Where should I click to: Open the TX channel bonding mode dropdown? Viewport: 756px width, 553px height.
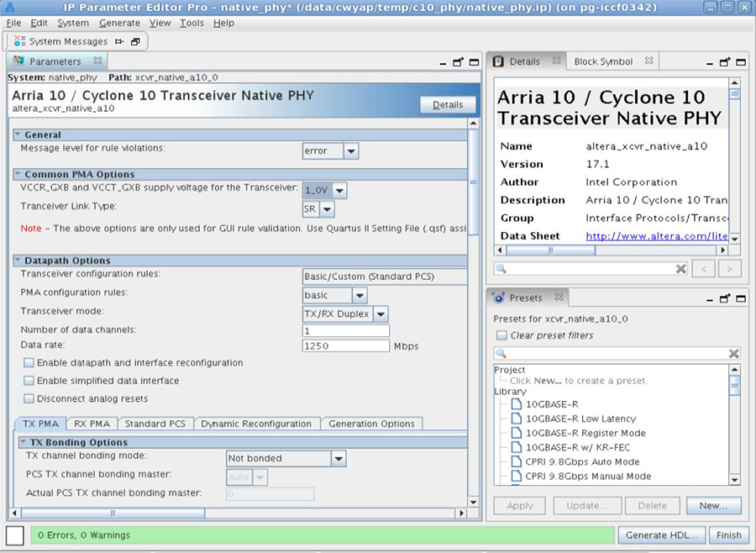coord(338,459)
